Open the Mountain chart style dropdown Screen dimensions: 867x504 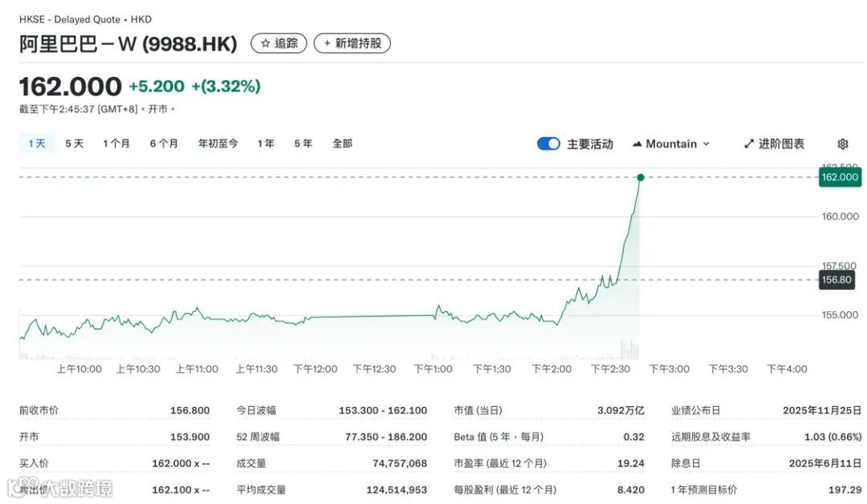(x=670, y=144)
